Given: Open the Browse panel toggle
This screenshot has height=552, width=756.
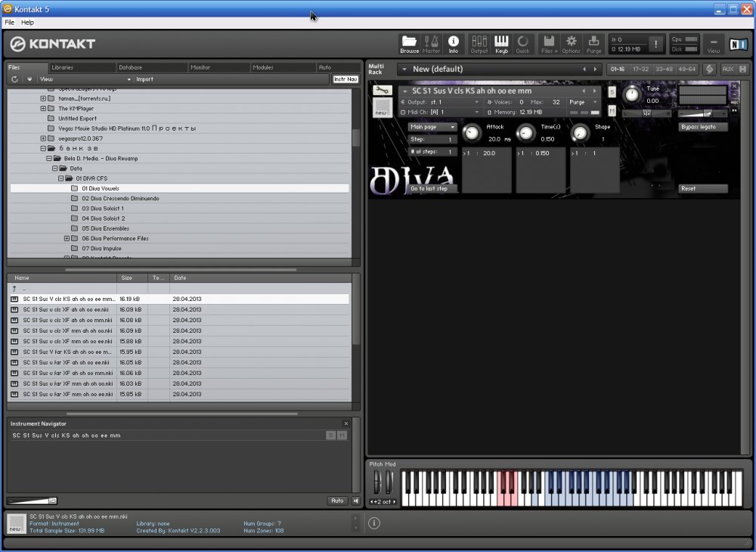Looking at the screenshot, I should (x=409, y=45).
